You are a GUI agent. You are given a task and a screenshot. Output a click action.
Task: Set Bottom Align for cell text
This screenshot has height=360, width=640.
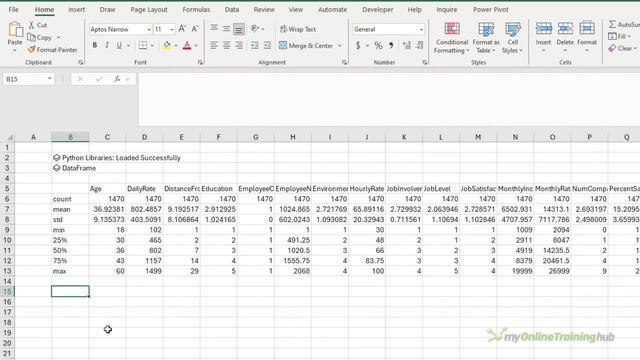tap(239, 29)
